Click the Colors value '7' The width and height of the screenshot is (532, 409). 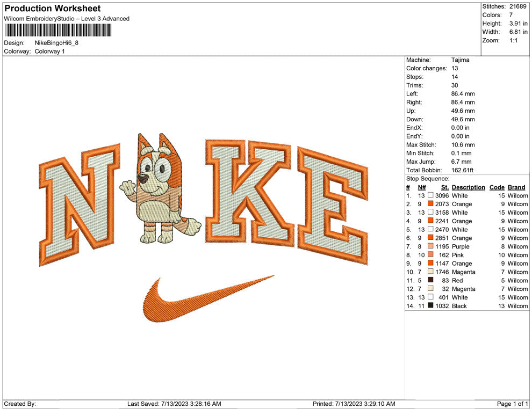[x=511, y=15]
